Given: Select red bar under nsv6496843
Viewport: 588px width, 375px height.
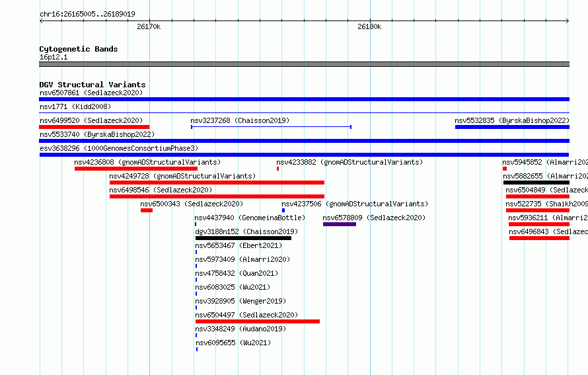Looking at the screenshot, I should tap(539, 238).
